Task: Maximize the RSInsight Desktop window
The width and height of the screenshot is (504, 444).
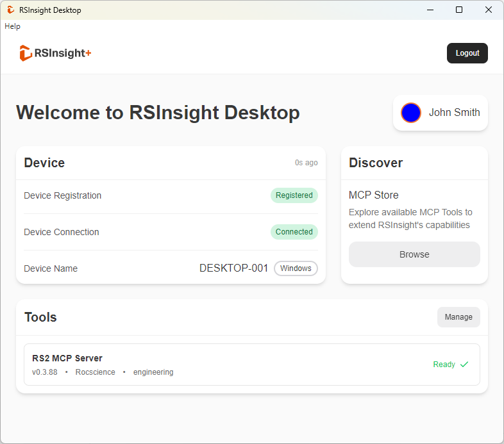Action: point(459,10)
